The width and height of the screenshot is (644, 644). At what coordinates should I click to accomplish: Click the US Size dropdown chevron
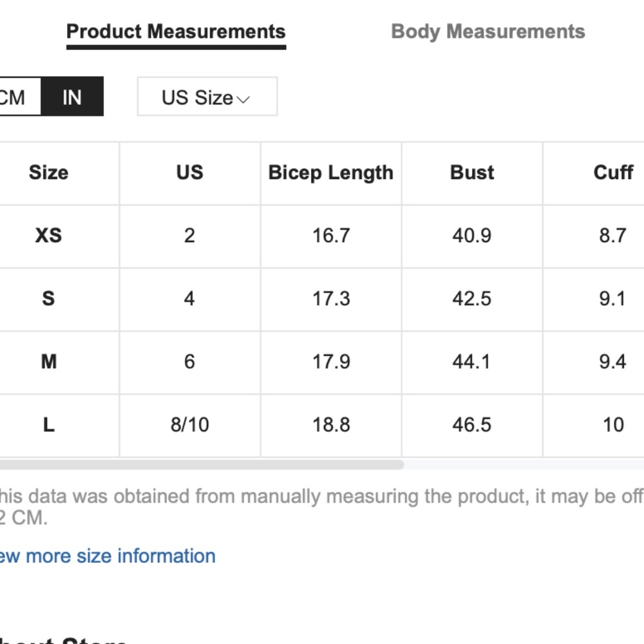click(x=243, y=99)
